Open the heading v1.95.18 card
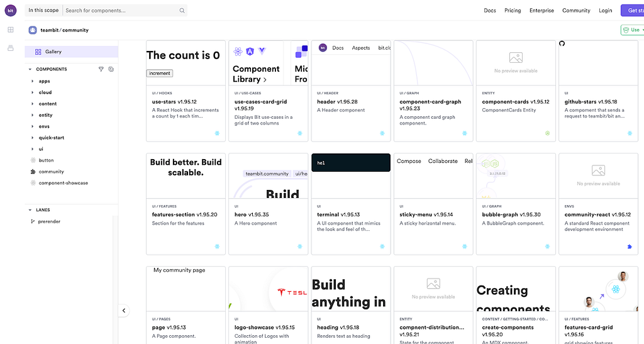The image size is (644, 344). (351, 306)
